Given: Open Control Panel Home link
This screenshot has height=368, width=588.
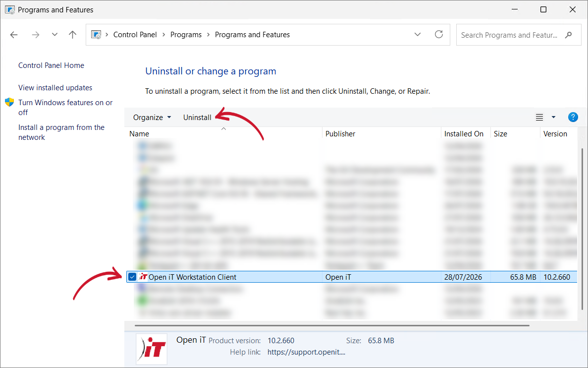Looking at the screenshot, I should (51, 65).
